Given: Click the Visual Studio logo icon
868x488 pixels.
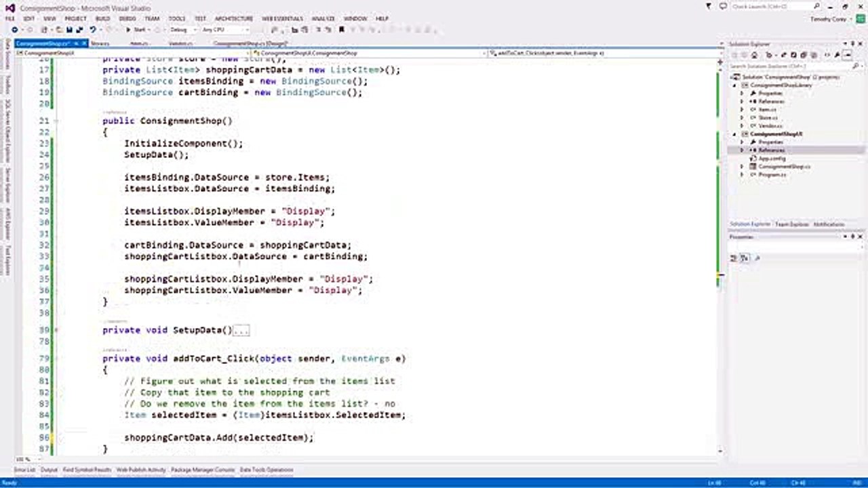Looking at the screenshot, I should click(x=9, y=7).
